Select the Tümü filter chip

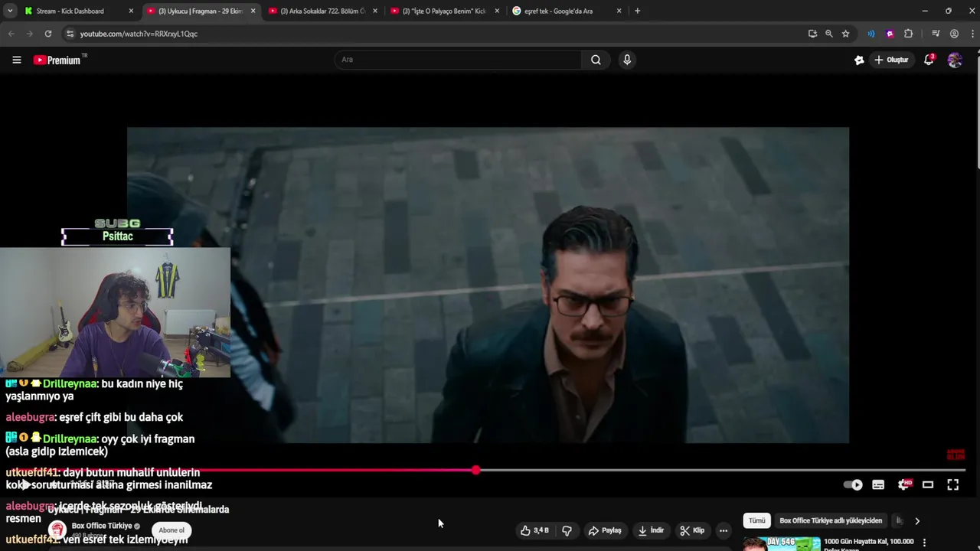point(756,520)
